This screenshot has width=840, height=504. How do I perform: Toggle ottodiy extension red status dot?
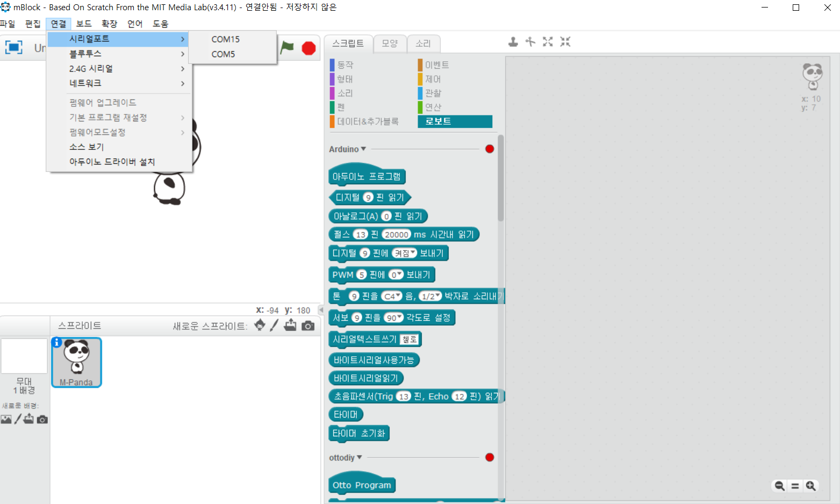pos(490,457)
